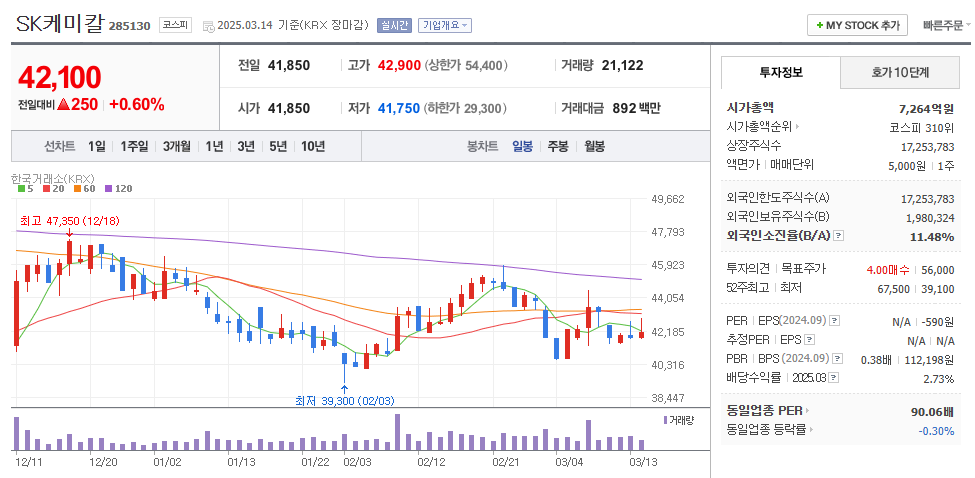Open help icon beside PBR BPS(2024.09)
Screen dimensions: 975x478
[839, 359]
